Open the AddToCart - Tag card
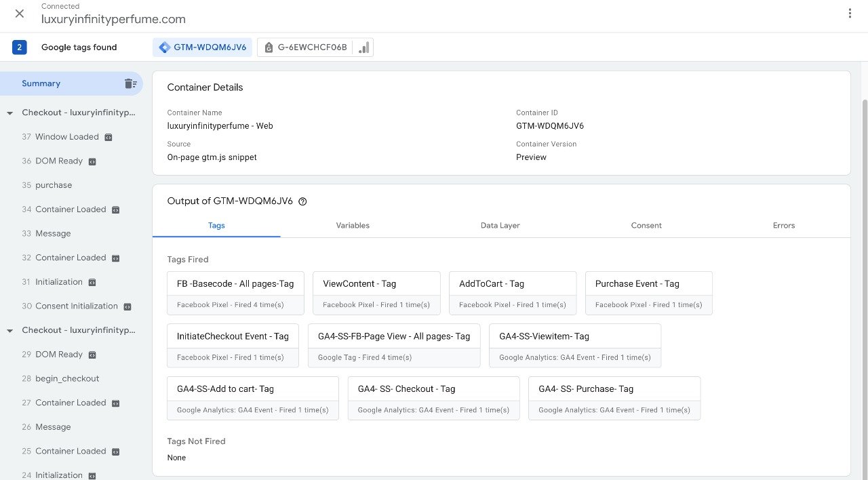This screenshot has width=868, height=480. [x=513, y=293]
